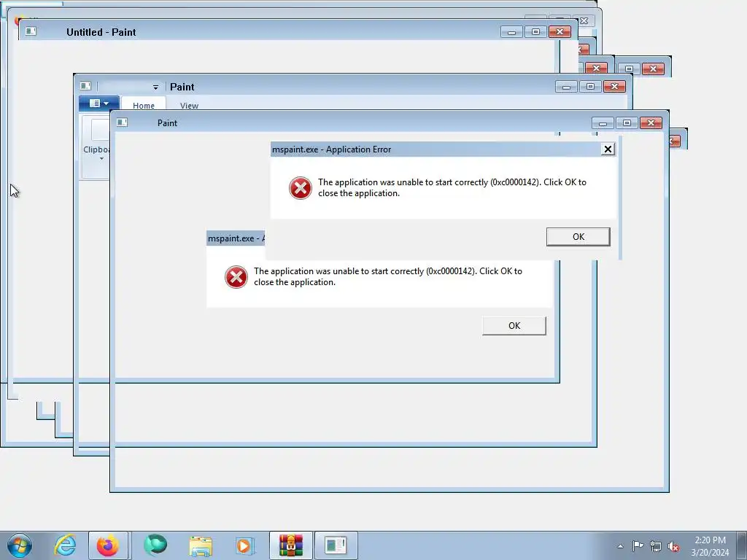The image size is (747, 560).
Task: Switch to the View ribbon tab
Action: tap(189, 105)
